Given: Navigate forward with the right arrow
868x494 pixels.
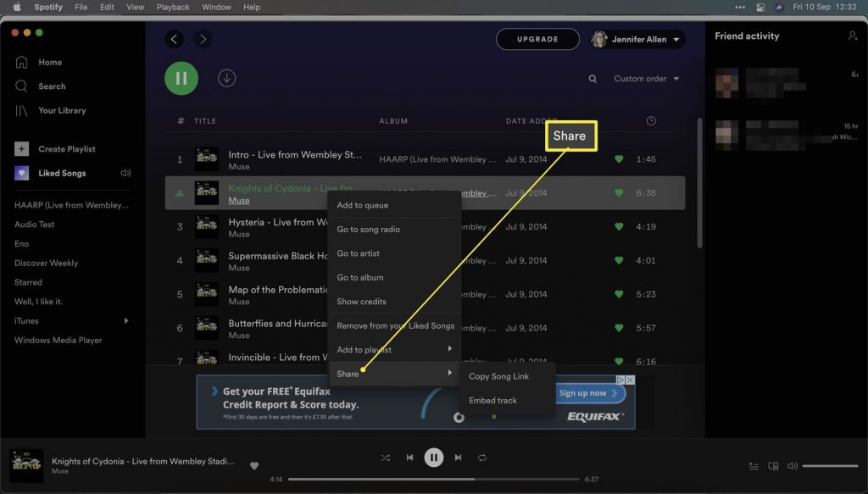Looking at the screenshot, I should (203, 39).
